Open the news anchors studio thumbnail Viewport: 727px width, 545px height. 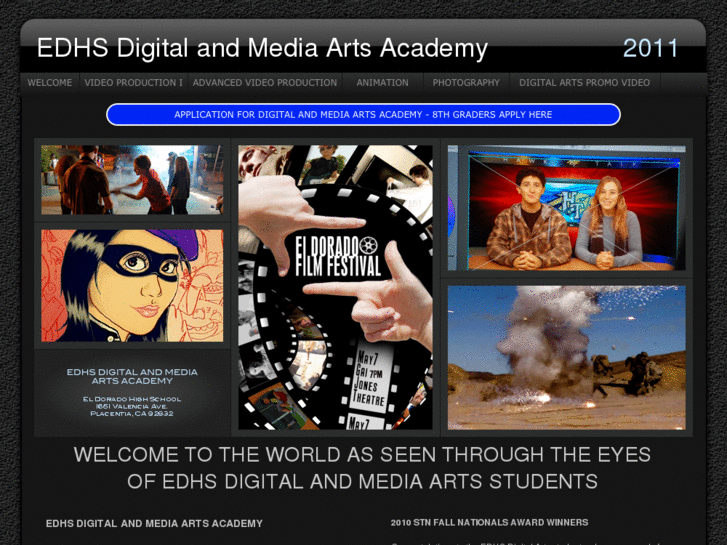coord(567,208)
